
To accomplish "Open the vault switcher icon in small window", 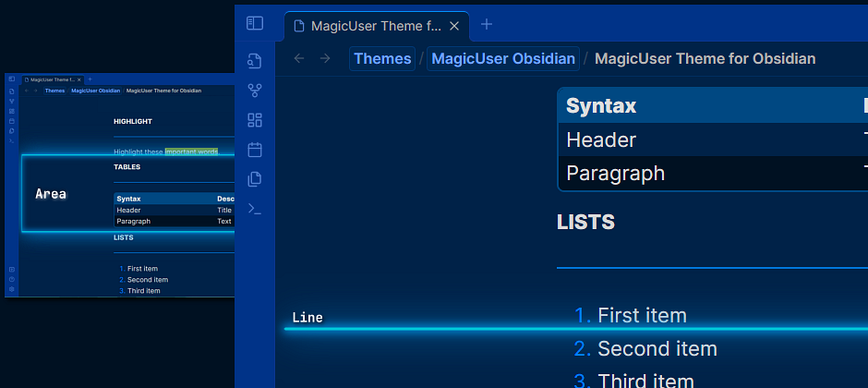I will pyautogui.click(x=12, y=270).
